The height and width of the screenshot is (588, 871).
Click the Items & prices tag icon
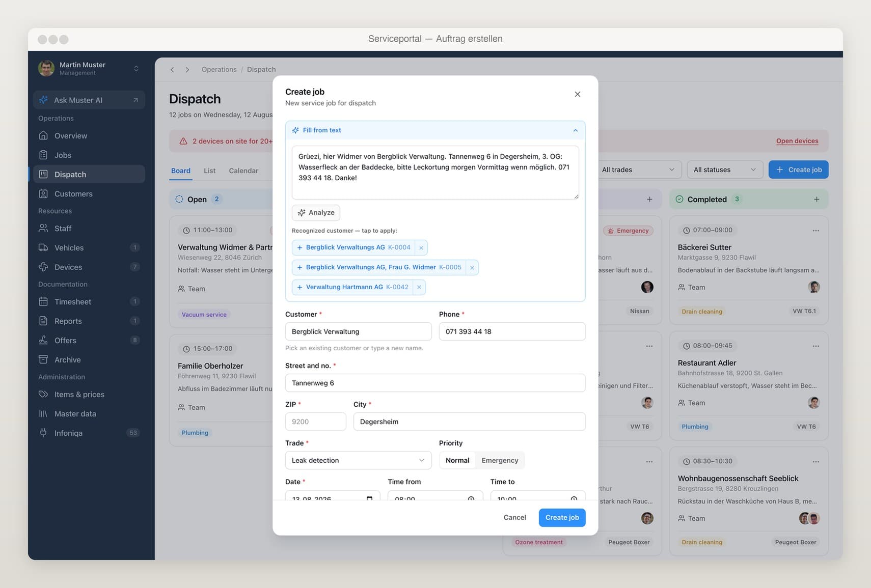(x=43, y=394)
